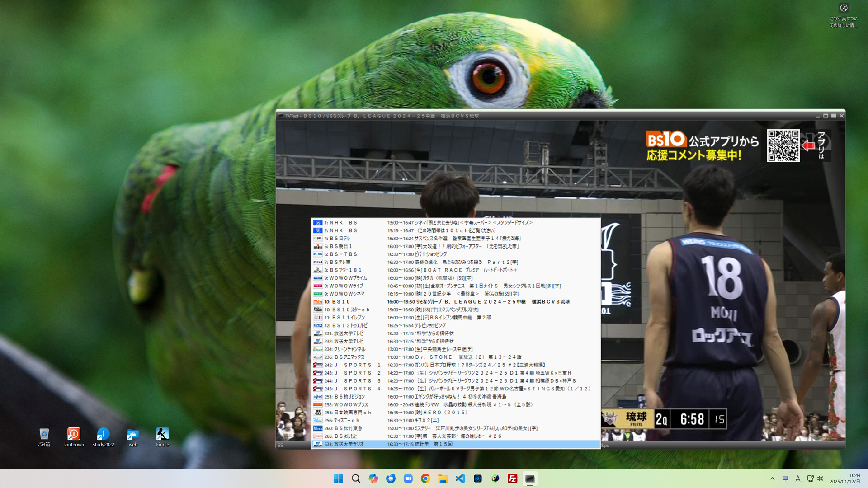Viewport: 868px width, 488px height.
Task: Open the Windows Start menu
Action: (338, 479)
